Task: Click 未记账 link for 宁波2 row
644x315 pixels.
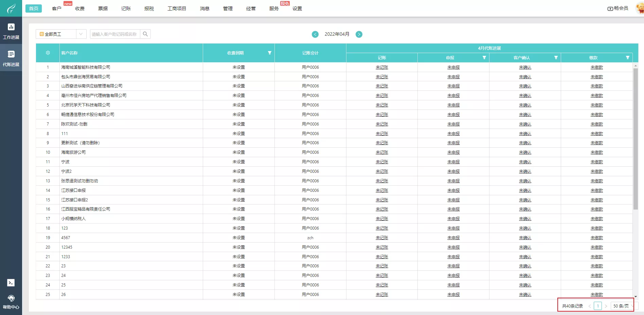Action: [382, 171]
